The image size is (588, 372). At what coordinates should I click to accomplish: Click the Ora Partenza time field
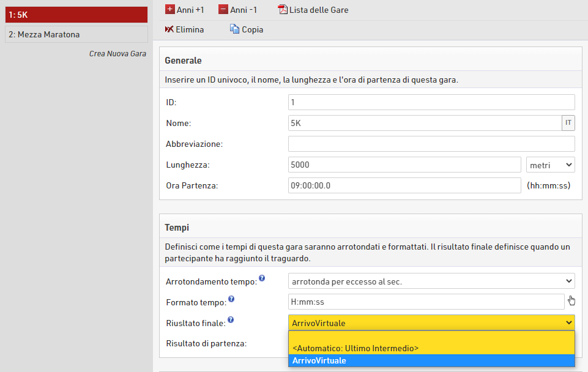tap(404, 185)
